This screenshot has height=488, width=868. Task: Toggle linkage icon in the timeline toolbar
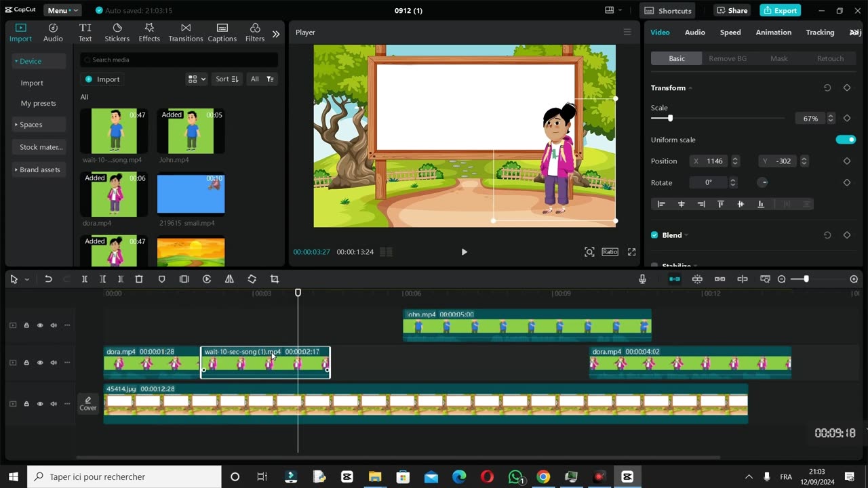719,279
